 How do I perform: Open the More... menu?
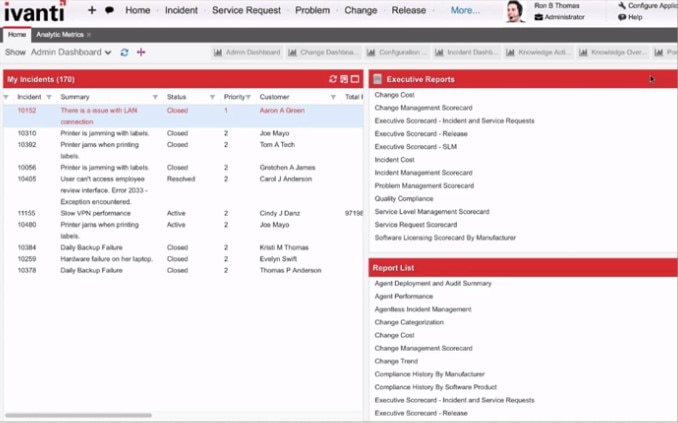coord(465,10)
